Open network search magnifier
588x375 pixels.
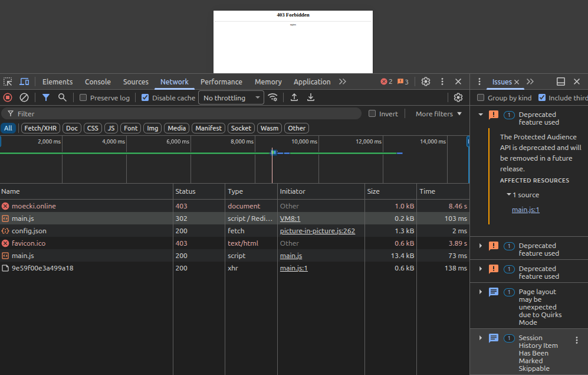tap(62, 97)
